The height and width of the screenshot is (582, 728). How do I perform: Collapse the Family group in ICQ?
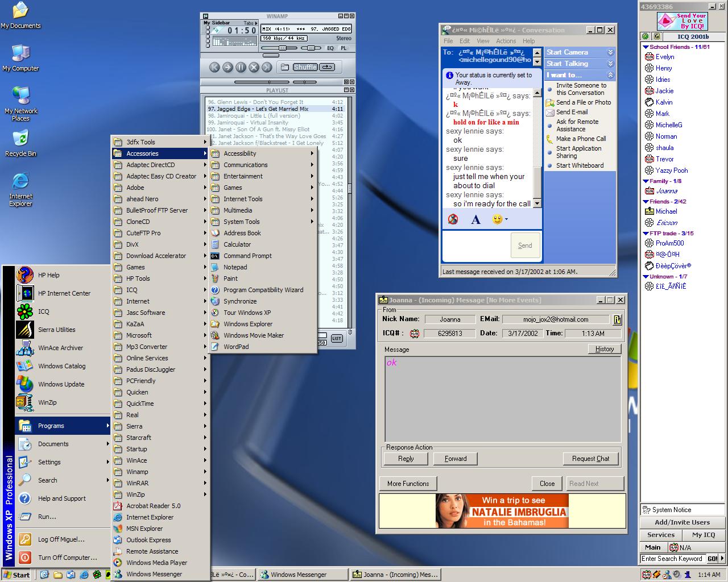coord(646,181)
